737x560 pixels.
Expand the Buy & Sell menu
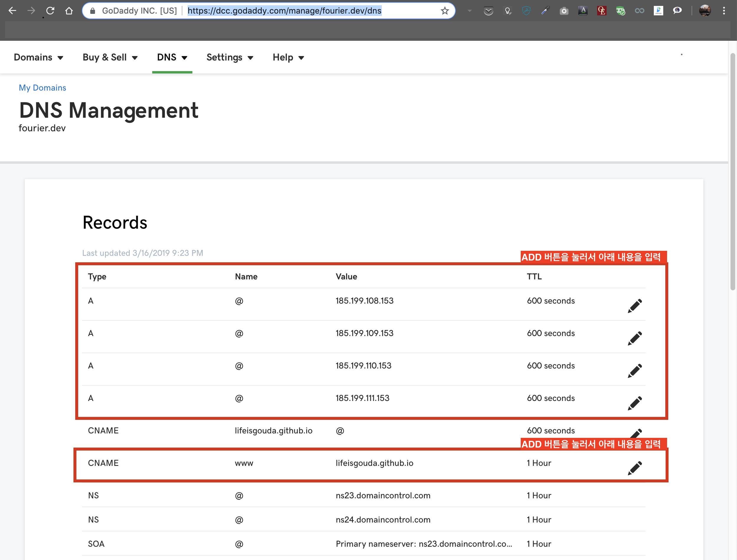[x=110, y=57]
